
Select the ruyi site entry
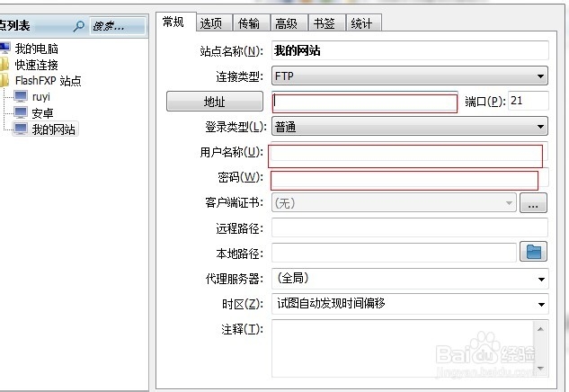point(41,97)
